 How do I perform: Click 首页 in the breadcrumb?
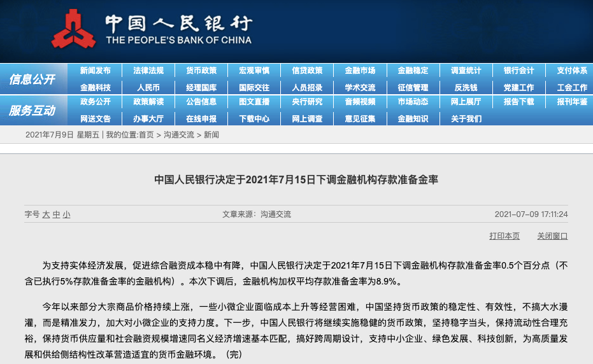click(146, 135)
